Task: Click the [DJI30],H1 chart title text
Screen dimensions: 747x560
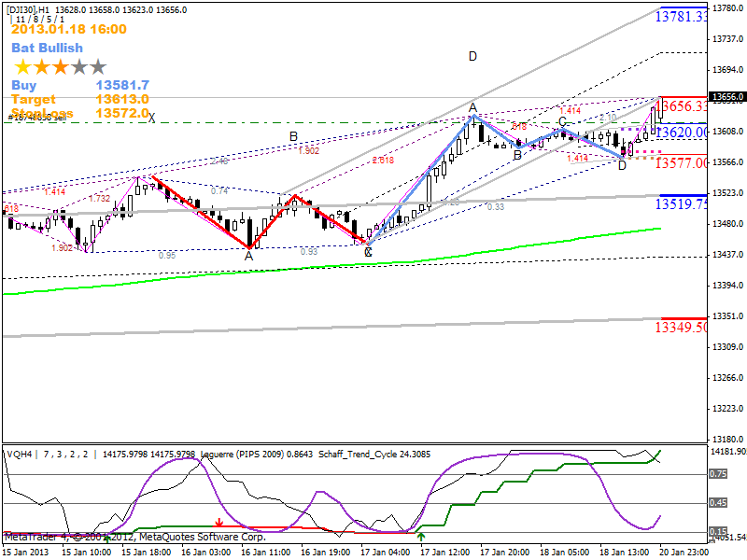Action: coord(28,9)
